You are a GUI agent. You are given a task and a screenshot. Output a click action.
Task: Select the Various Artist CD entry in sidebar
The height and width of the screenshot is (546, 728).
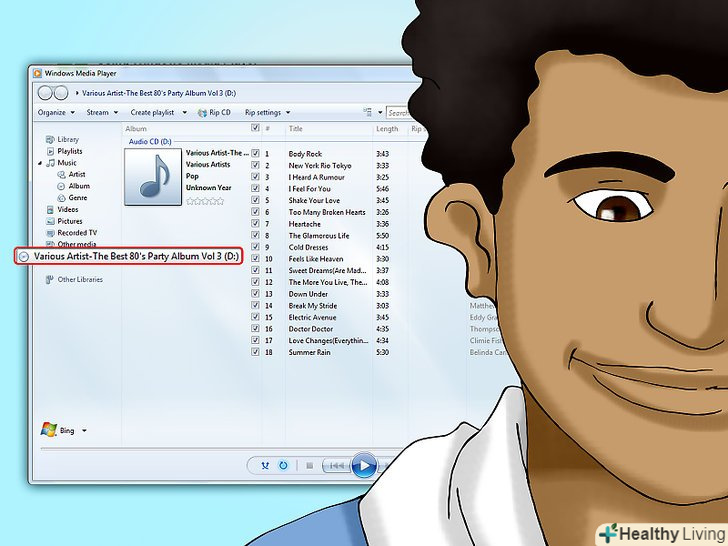coord(129,256)
